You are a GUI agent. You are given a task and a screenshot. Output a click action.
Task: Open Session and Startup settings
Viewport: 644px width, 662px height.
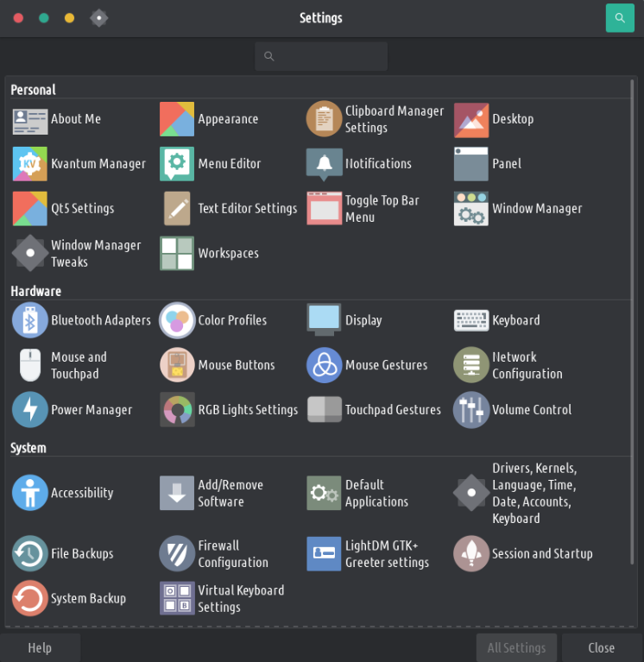click(471, 554)
